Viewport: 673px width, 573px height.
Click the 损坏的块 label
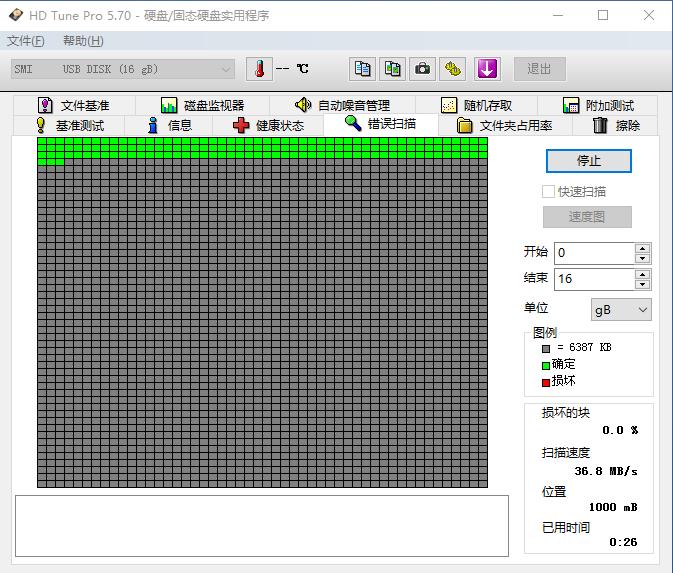click(x=566, y=413)
